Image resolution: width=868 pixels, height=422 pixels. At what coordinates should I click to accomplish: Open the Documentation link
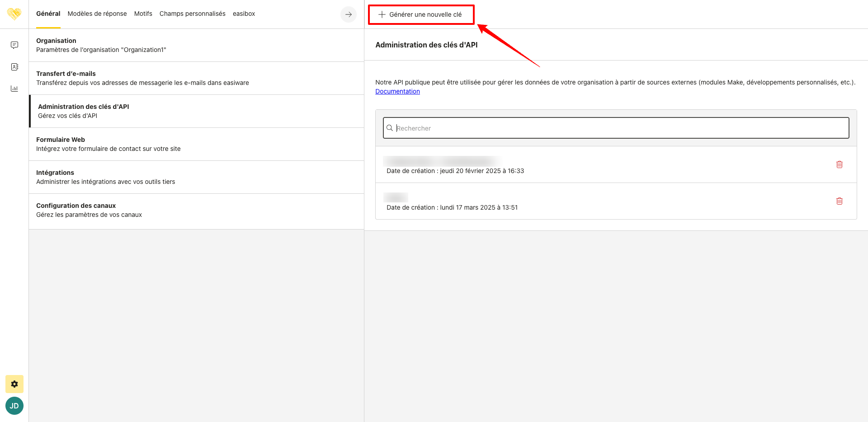click(397, 91)
